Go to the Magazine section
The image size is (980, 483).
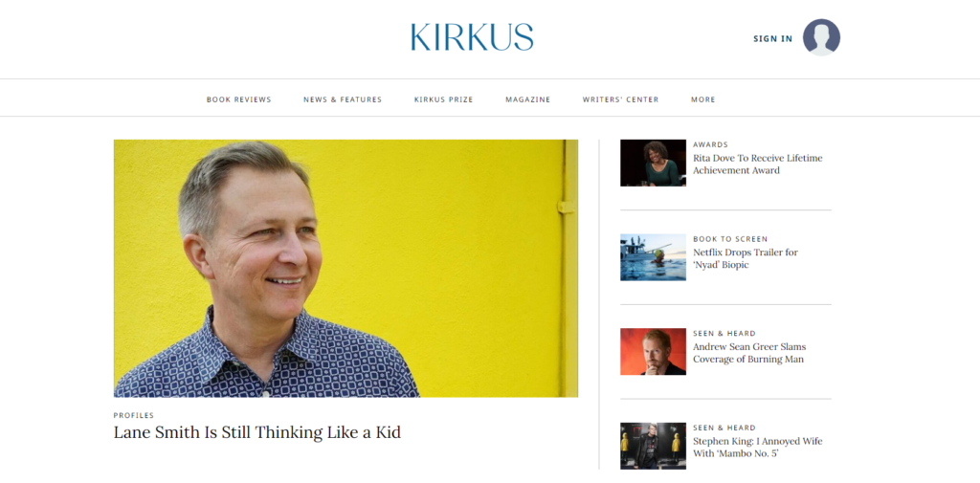tap(527, 99)
